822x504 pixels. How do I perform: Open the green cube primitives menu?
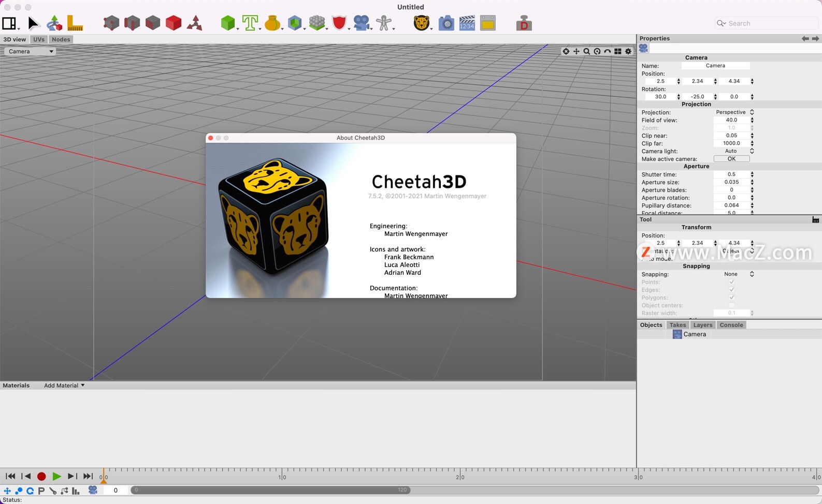point(228,23)
